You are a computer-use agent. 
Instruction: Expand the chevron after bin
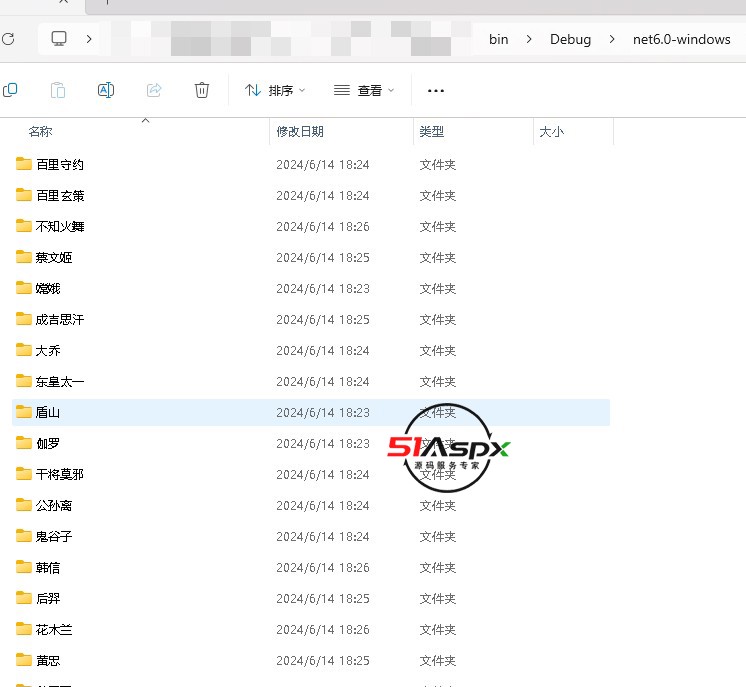[529, 39]
